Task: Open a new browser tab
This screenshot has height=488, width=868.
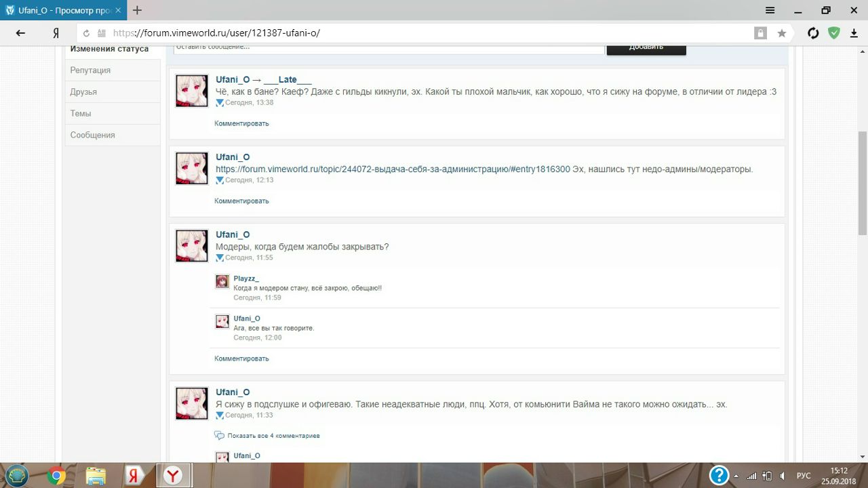Action: coord(137,10)
